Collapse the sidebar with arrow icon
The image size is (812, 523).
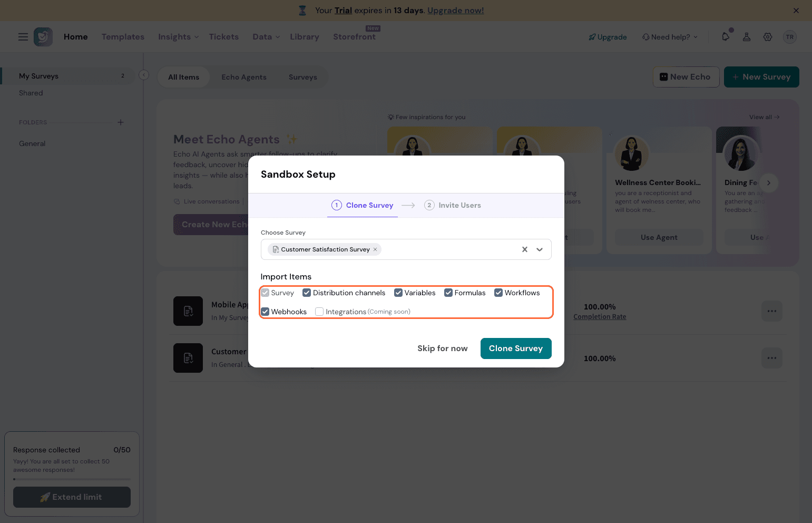click(144, 75)
